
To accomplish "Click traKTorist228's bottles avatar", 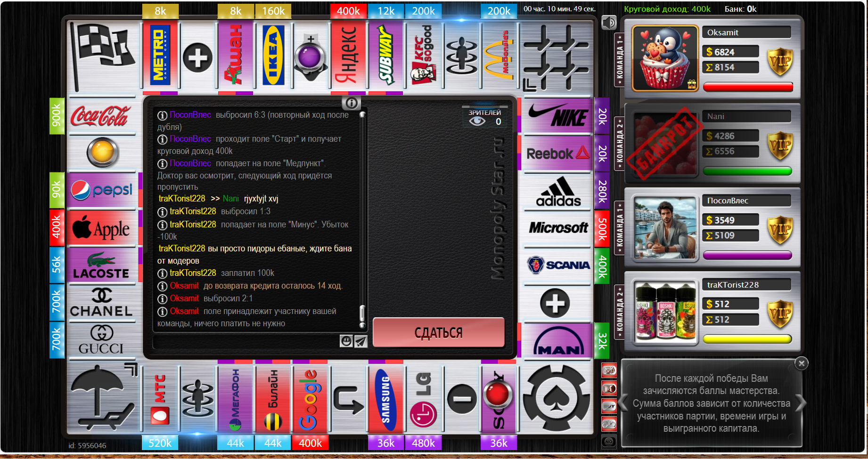I will point(665,312).
